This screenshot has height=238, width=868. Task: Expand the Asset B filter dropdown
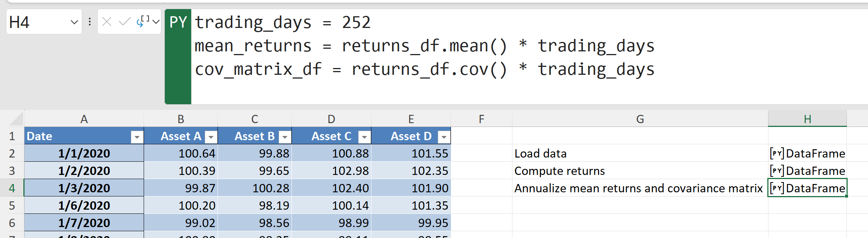[285, 137]
